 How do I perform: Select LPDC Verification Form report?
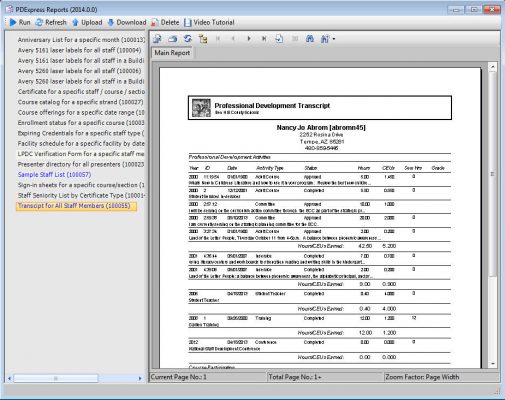click(x=81, y=154)
